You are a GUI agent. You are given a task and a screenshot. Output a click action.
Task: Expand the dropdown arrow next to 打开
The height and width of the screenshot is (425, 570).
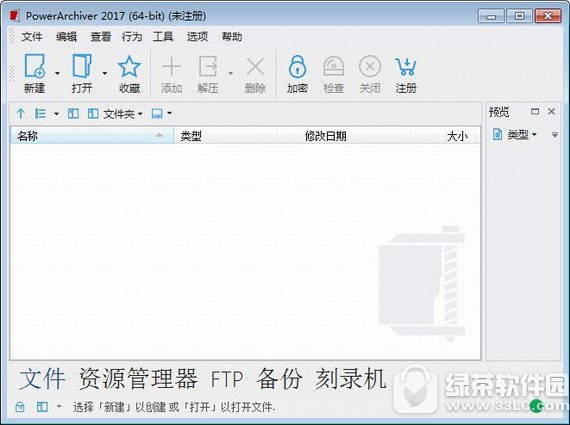105,73
